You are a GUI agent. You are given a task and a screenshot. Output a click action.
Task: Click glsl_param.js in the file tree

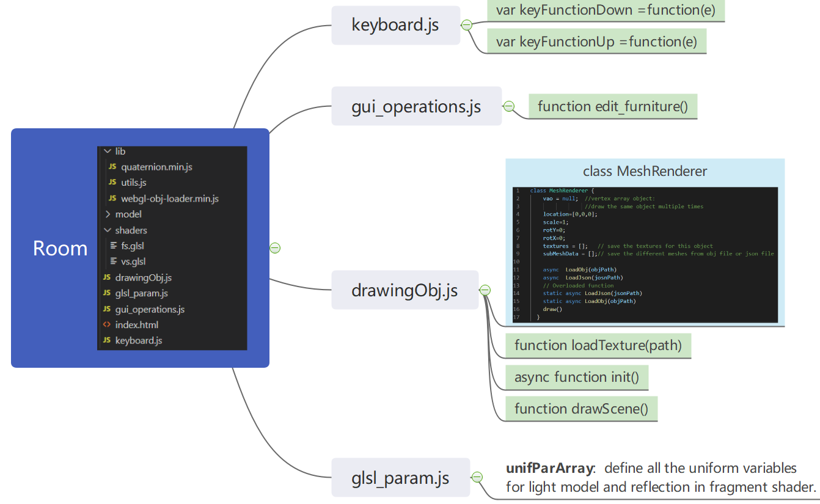coord(141,294)
